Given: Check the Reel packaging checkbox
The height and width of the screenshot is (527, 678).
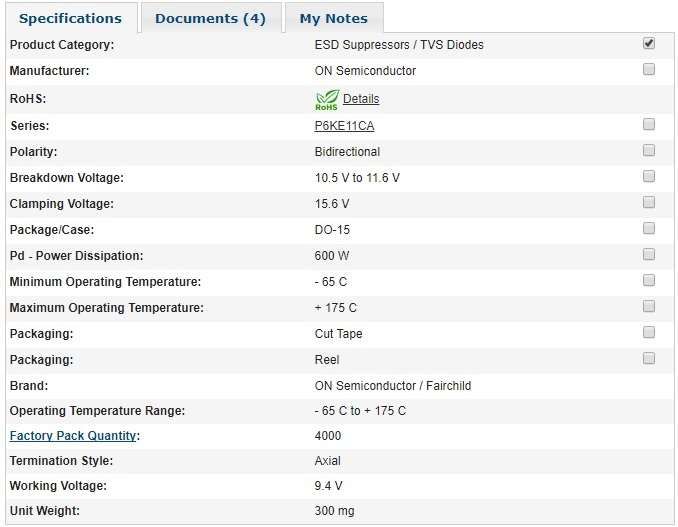Looking at the screenshot, I should (x=649, y=358).
